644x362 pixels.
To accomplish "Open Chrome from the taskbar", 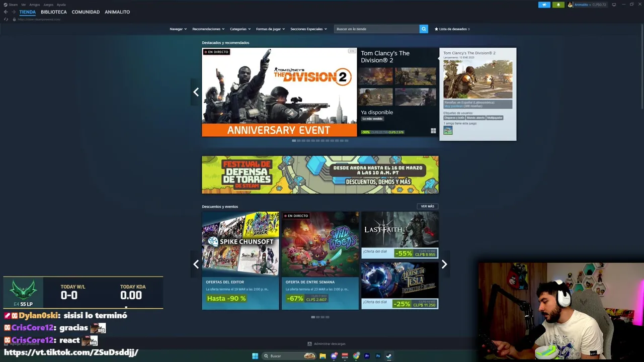I will pyautogui.click(x=356, y=356).
